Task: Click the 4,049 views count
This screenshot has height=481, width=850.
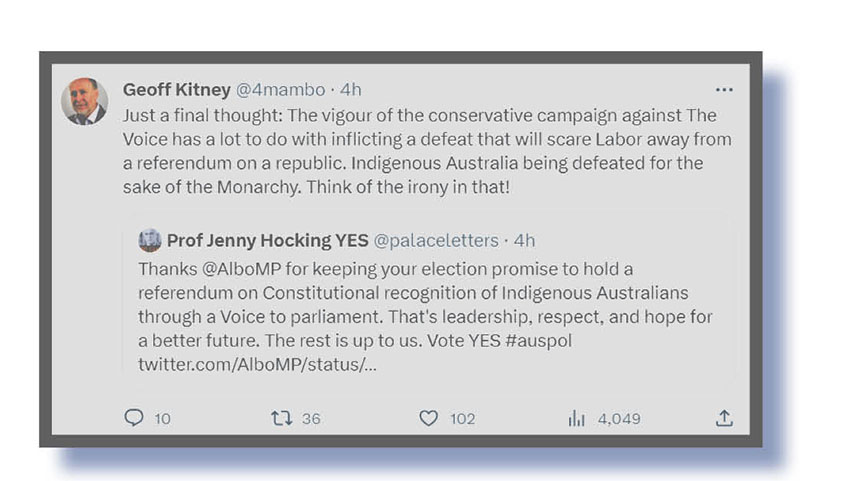Action: click(619, 419)
